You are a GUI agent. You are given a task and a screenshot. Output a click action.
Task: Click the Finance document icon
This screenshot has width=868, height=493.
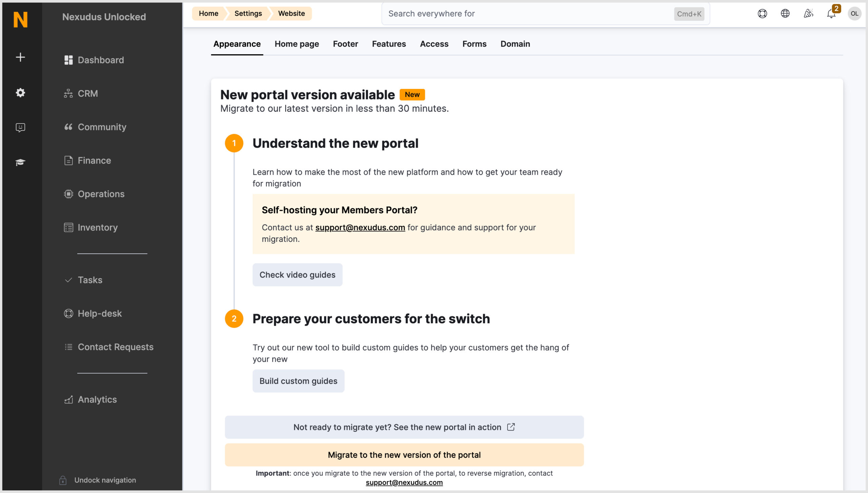click(x=68, y=160)
